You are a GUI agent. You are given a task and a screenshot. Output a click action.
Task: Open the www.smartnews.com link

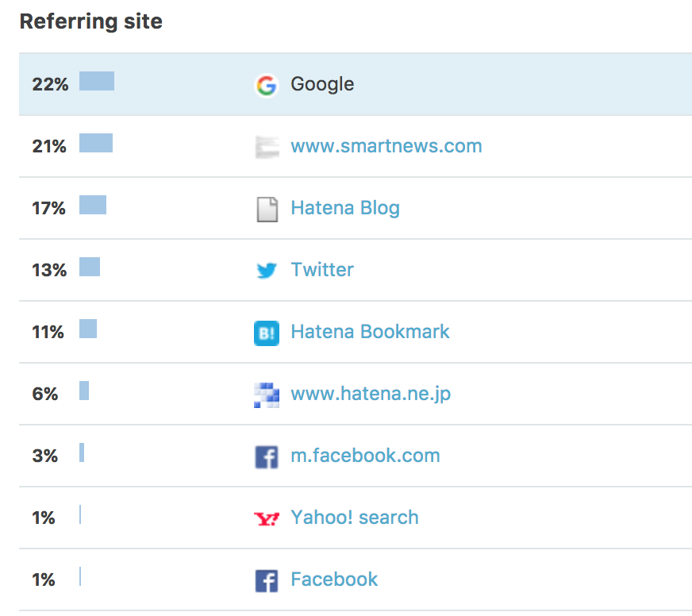click(x=386, y=146)
